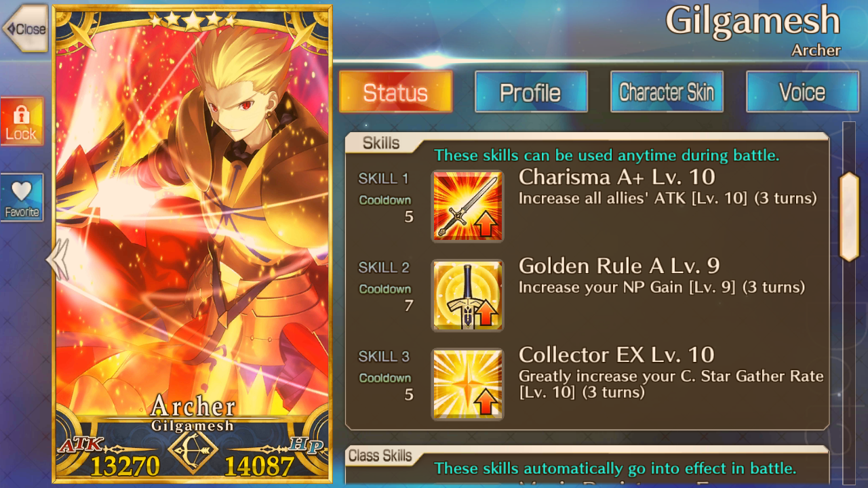
Task: Go back with the Close button
Action: click(24, 29)
